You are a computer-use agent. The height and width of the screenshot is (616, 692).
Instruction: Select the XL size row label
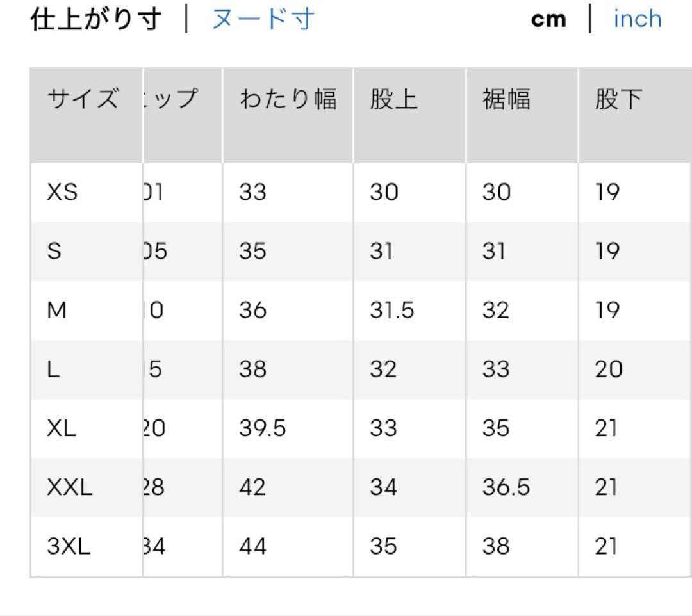tap(62, 428)
